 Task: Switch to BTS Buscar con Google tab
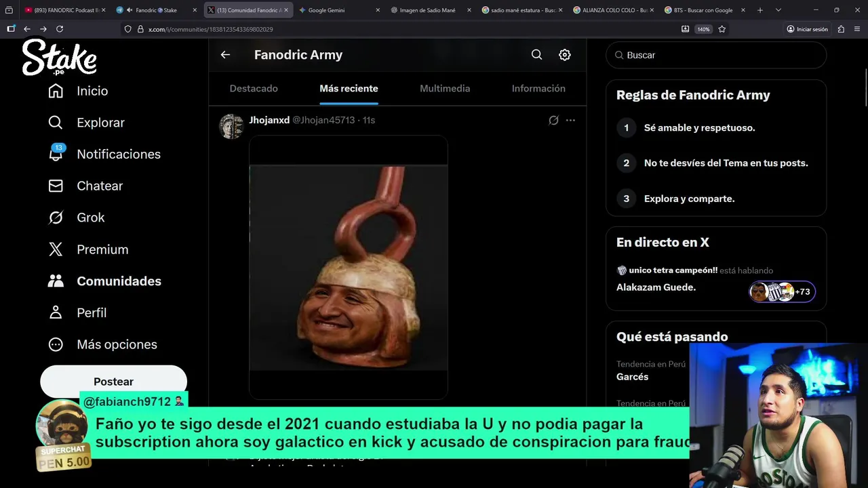coord(705,10)
